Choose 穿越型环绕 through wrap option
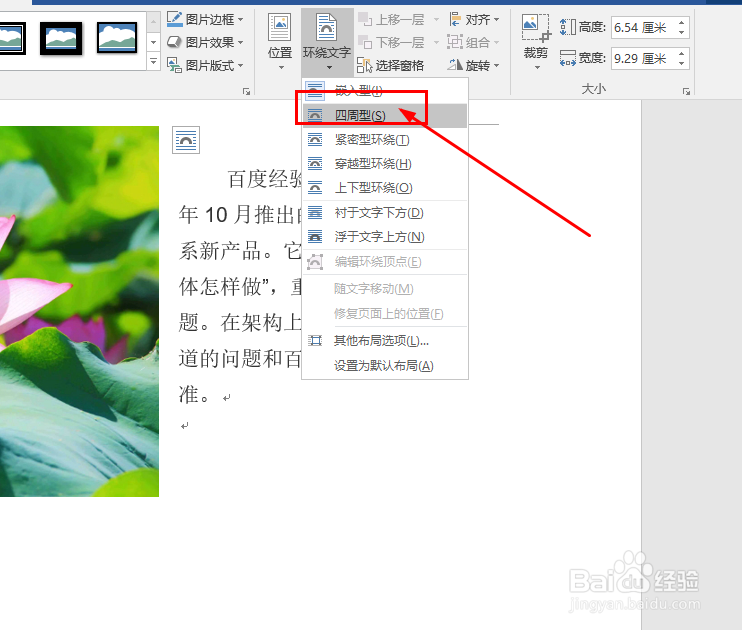The image size is (742, 630). 384,164
